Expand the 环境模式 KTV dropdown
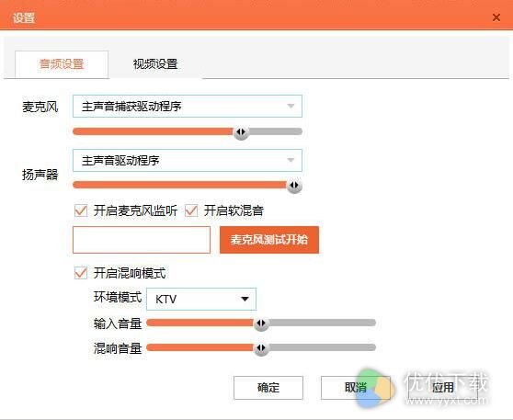 click(201, 299)
